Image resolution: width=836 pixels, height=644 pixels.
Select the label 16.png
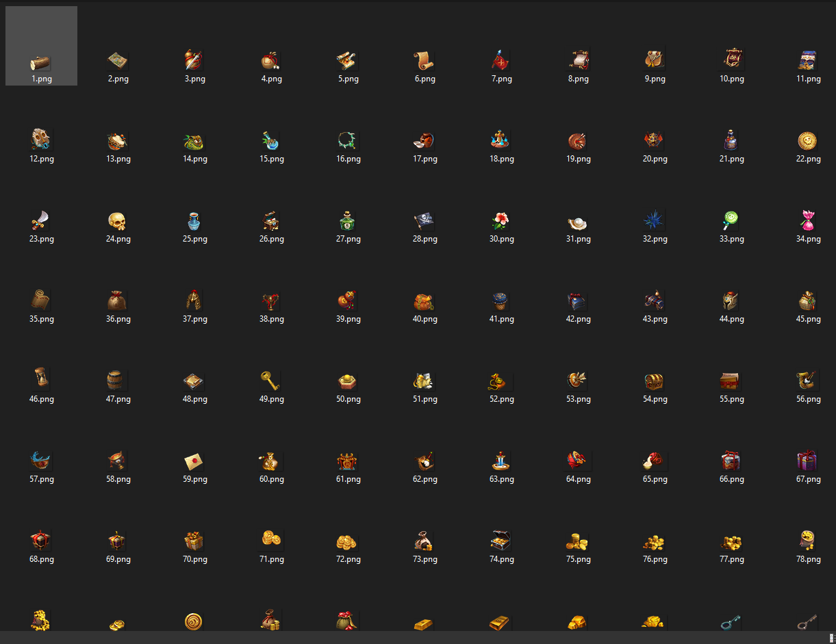point(348,159)
